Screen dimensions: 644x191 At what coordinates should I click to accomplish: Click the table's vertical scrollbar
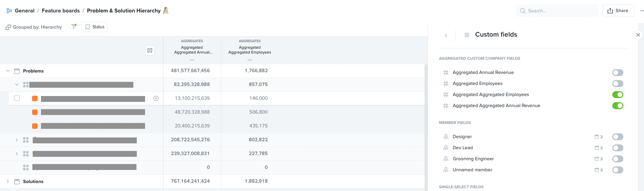pos(426,127)
